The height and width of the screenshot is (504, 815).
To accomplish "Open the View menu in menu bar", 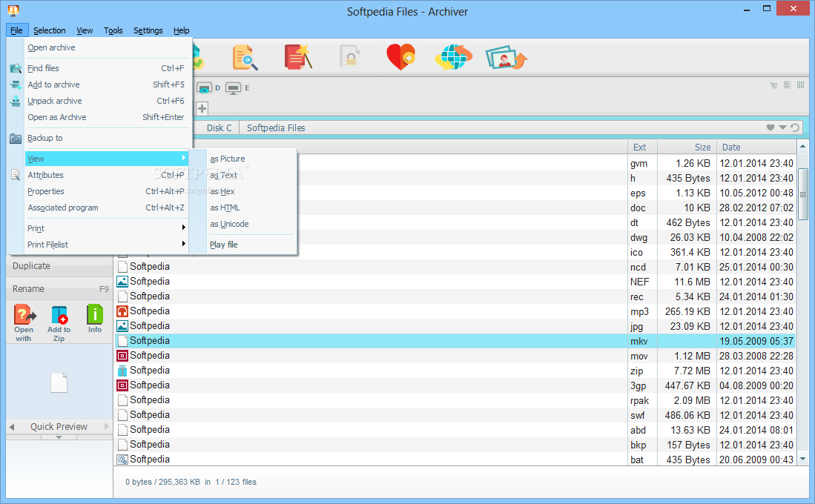I will 85,30.
